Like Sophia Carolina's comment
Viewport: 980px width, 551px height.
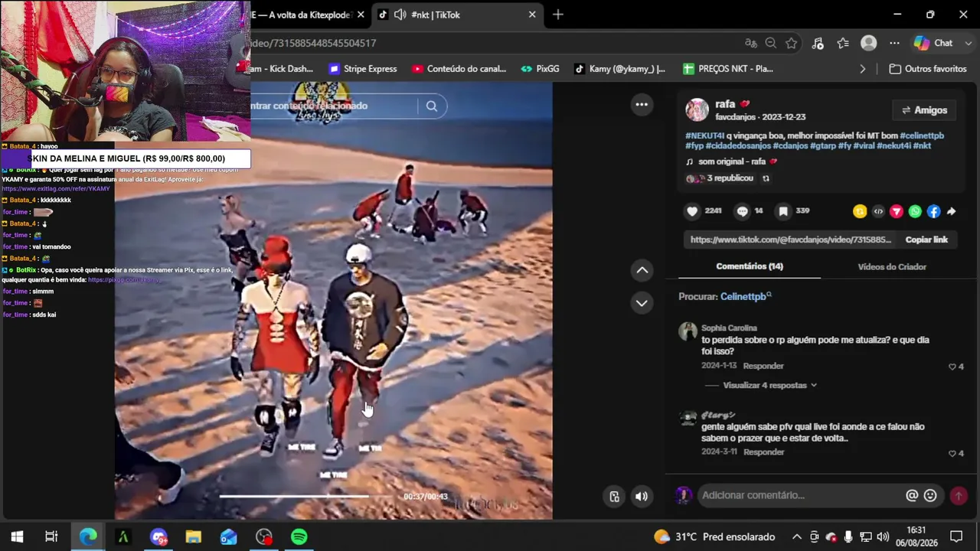pos(952,367)
